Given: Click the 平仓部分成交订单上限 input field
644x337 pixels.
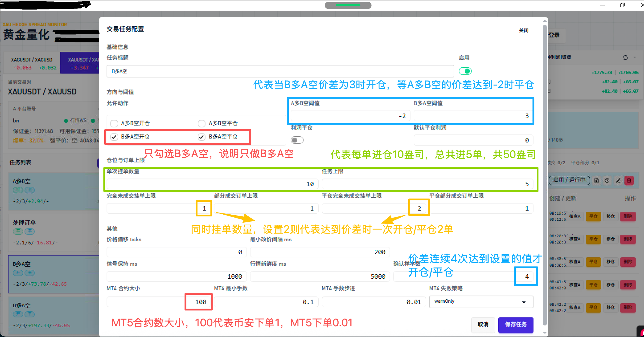Looking at the screenshot, I should 481,208.
